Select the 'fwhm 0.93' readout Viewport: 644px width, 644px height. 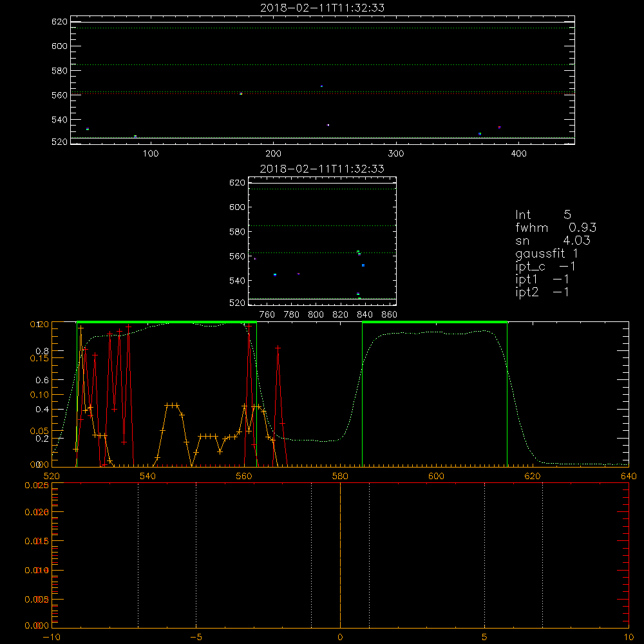point(556,227)
